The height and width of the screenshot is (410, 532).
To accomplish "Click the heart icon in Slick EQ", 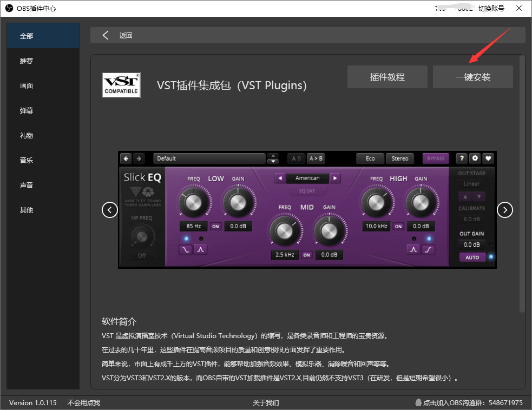I will point(488,158).
